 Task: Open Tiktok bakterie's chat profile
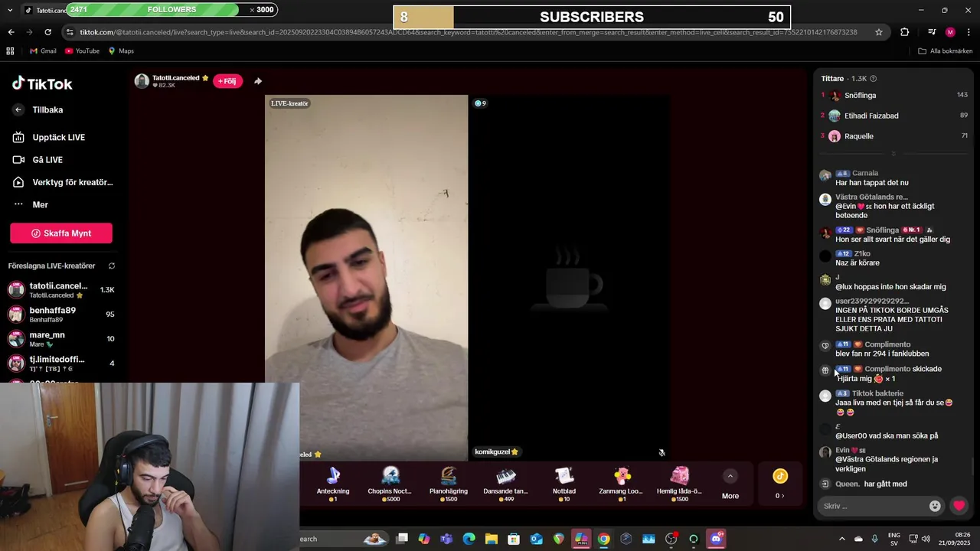(x=877, y=393)
